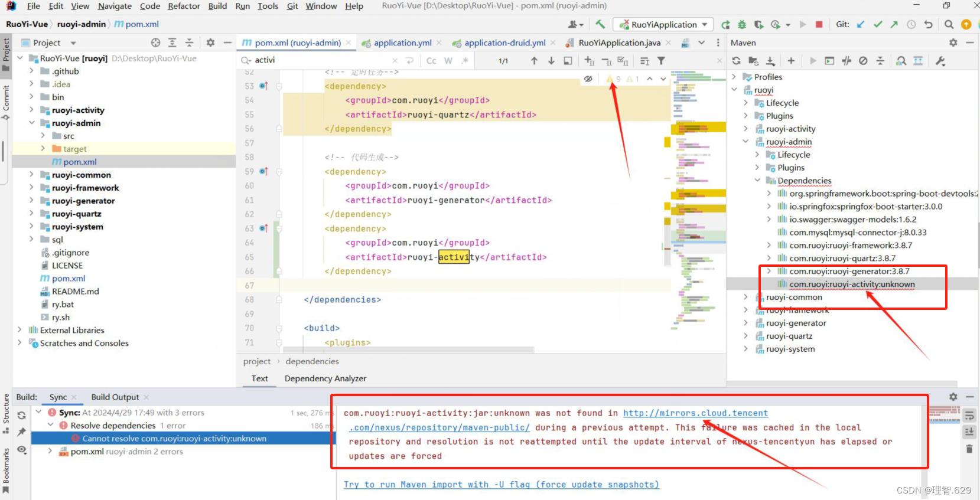Go to previous search occurrence arrow
Image resolution: width=980 pixels, height=500 pixels.
tap(534, 61)
